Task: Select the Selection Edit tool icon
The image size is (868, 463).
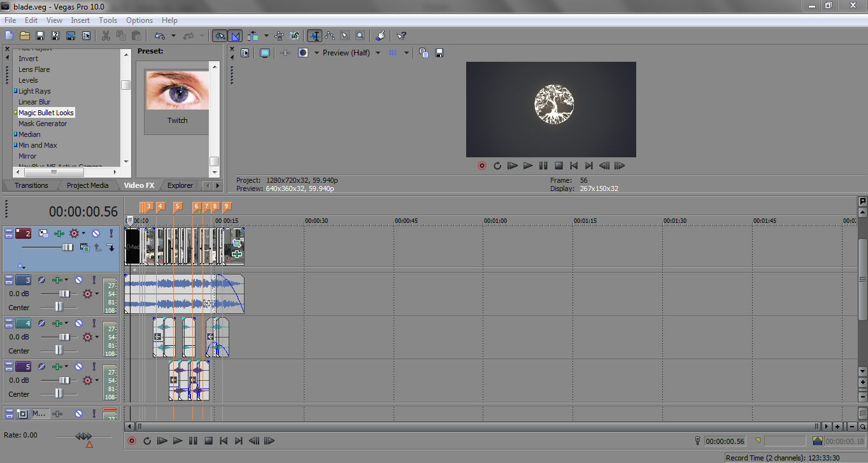Action: pos(345,36)
